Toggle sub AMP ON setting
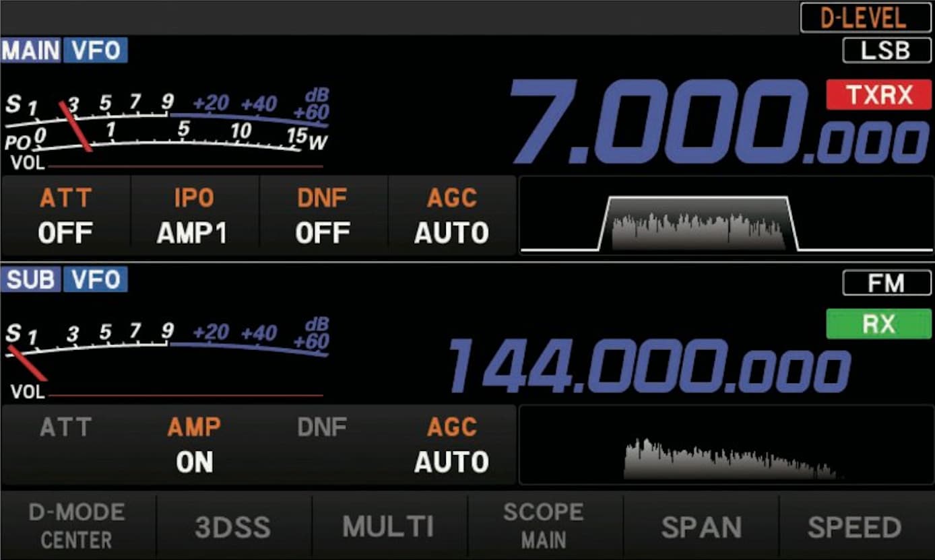The width and height of the screenshot is (935, 560). click(x=194, y=444)
